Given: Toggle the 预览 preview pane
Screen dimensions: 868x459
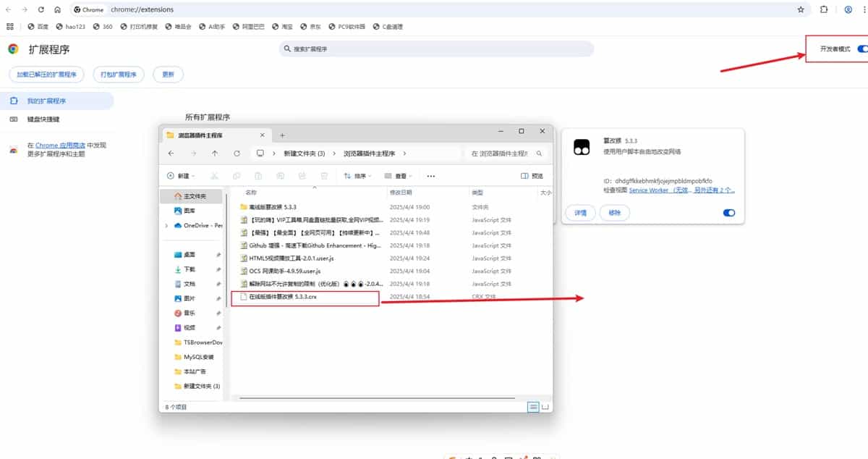Looking at the screenshot, I should 532,176.
